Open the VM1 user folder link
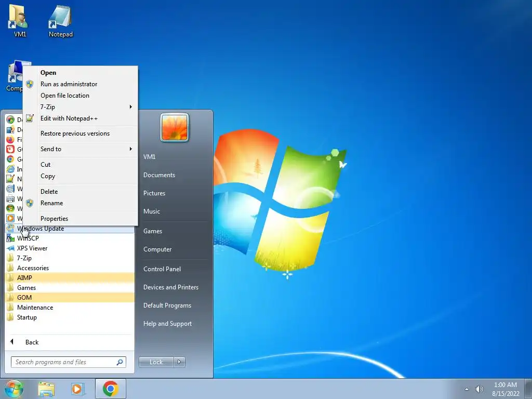532x399 pixels. [x=149, y=157]
